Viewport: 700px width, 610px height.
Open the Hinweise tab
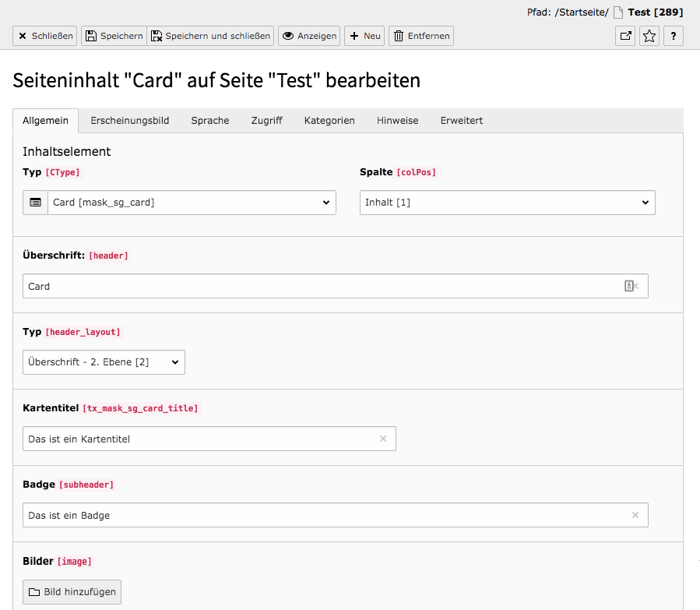coord(398,121)
